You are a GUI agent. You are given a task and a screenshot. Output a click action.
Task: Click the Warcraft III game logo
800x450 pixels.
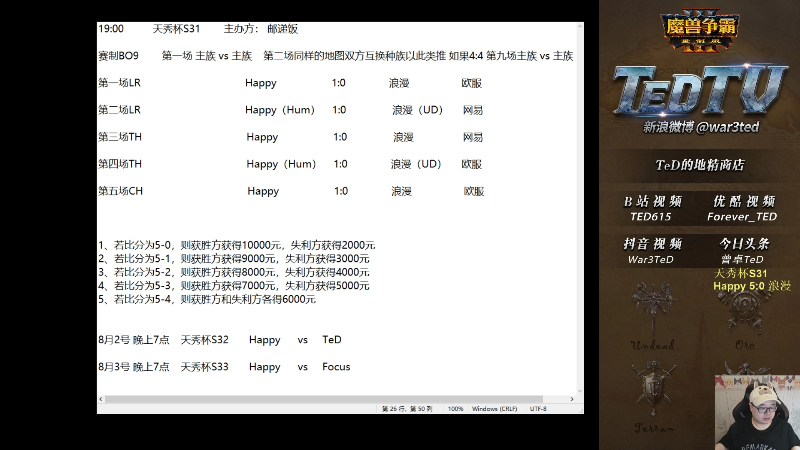coord(699,31)
